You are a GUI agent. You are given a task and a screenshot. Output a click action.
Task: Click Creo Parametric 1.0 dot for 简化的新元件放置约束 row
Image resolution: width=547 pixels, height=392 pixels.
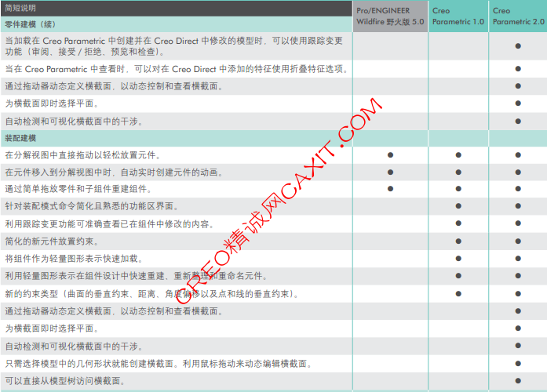[458, 241]
